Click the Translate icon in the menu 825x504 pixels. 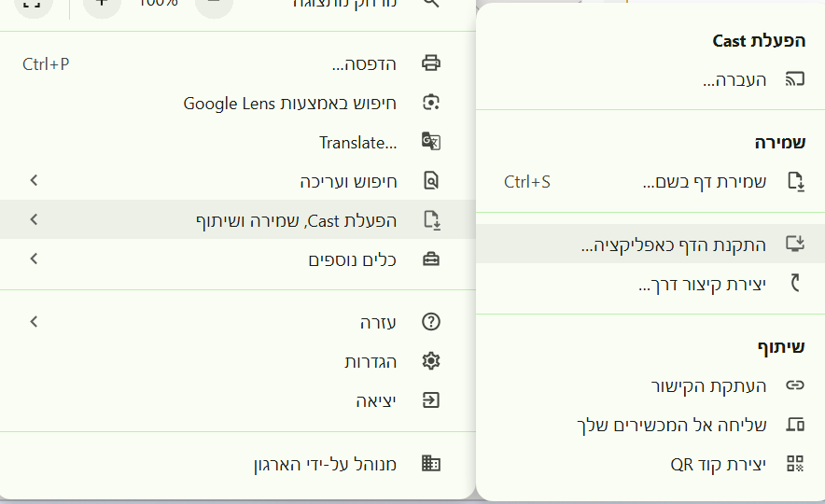point(431,141)
